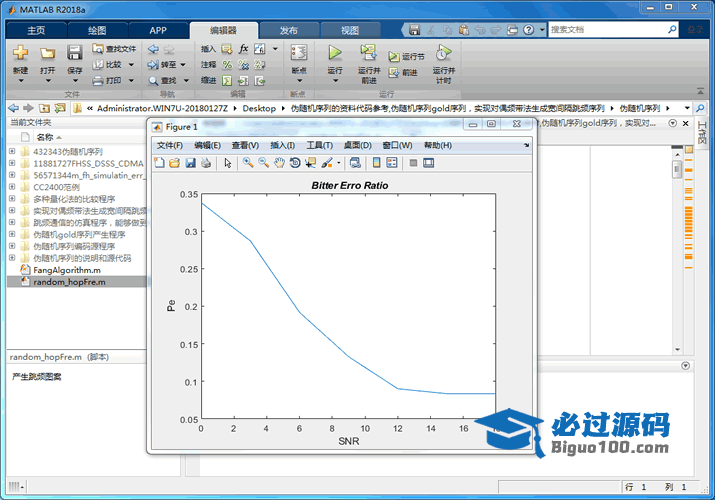Screen dimensions: 715x500
Task: Open the Run dropdown arrow
Action: click(x=336, y=81)
